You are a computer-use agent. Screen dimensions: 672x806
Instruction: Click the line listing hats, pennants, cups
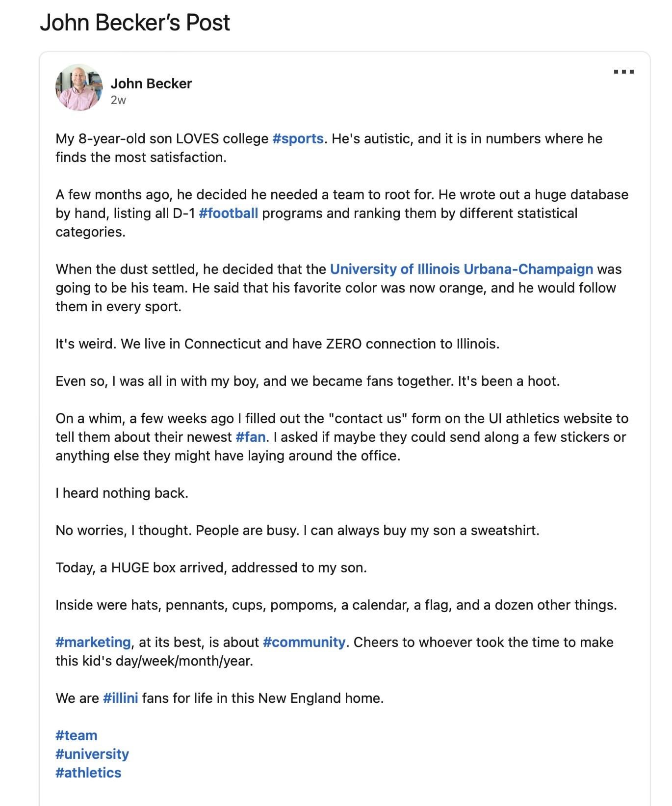[336, 605]
